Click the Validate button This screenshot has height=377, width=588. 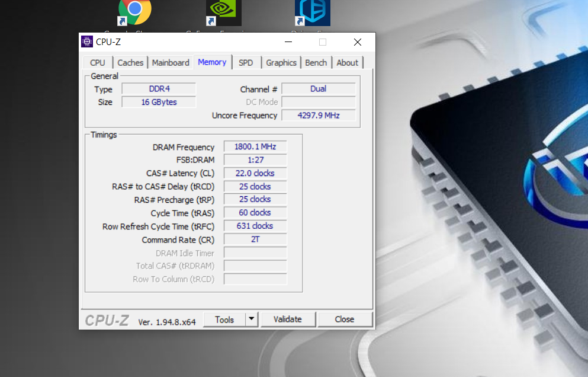(288, 319)
